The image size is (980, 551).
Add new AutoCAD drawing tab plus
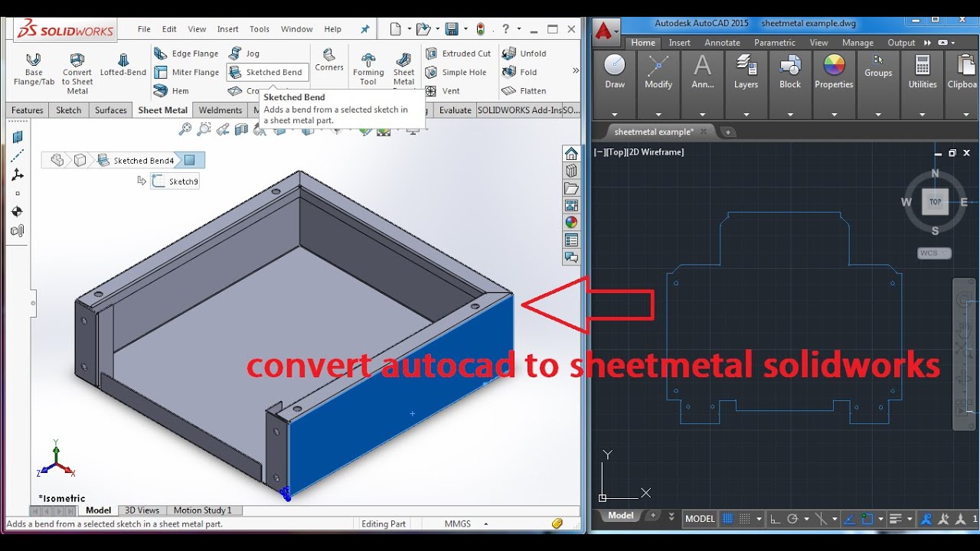coord(728,132)
